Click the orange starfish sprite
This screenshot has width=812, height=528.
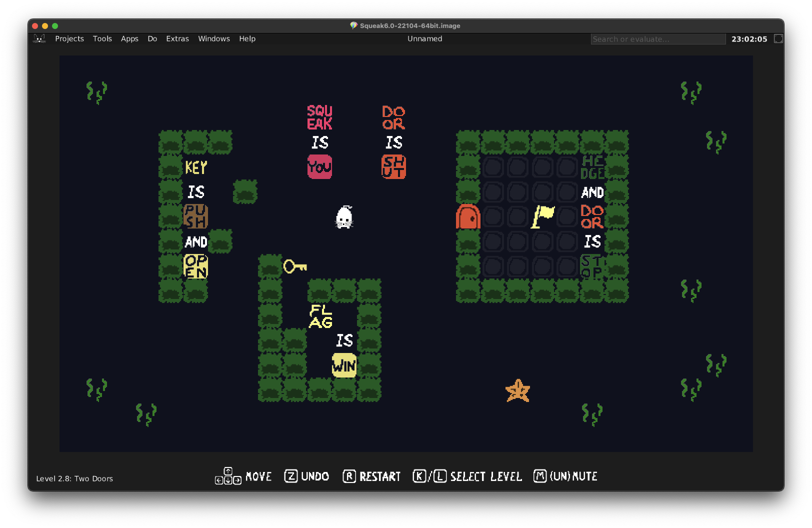tap(517, 390)
